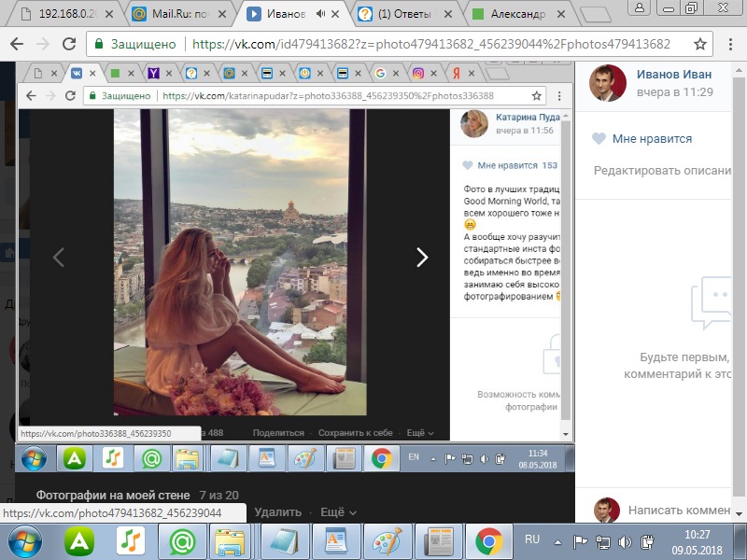Open Google Chrome from the taskbar
The width and height of the screenshot is (747, 560).
(x=488, y=541)
